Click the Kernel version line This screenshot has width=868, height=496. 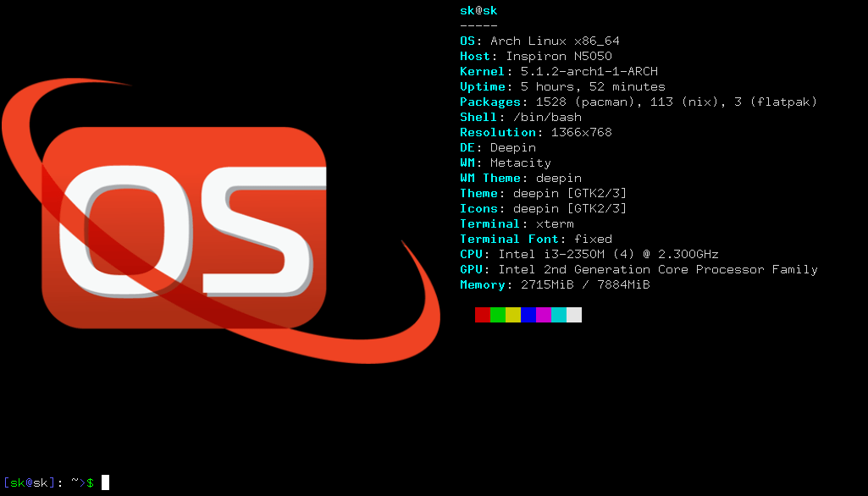[558, 71]
